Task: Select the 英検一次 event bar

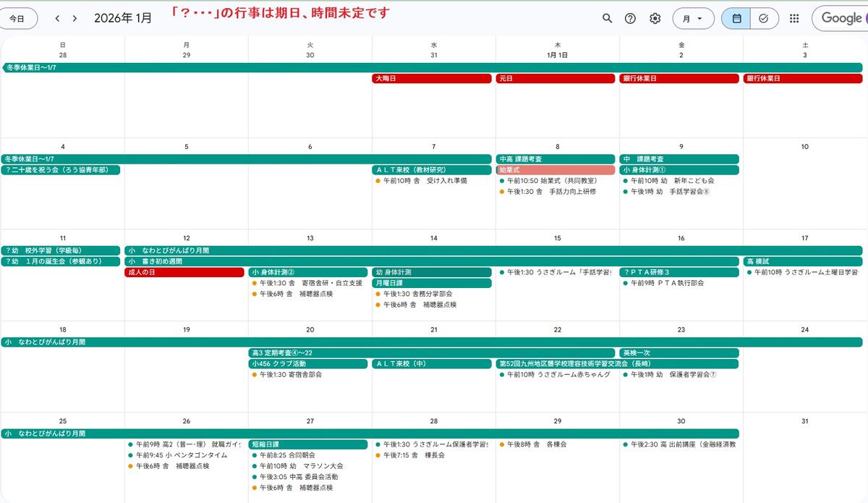Action: (x=678, y=352)
